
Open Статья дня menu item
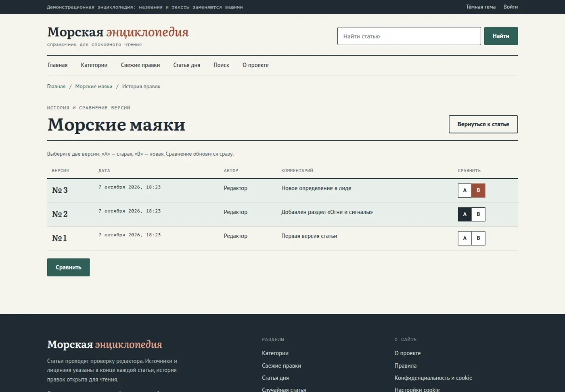pyautogui.click(x=186, y=65)
